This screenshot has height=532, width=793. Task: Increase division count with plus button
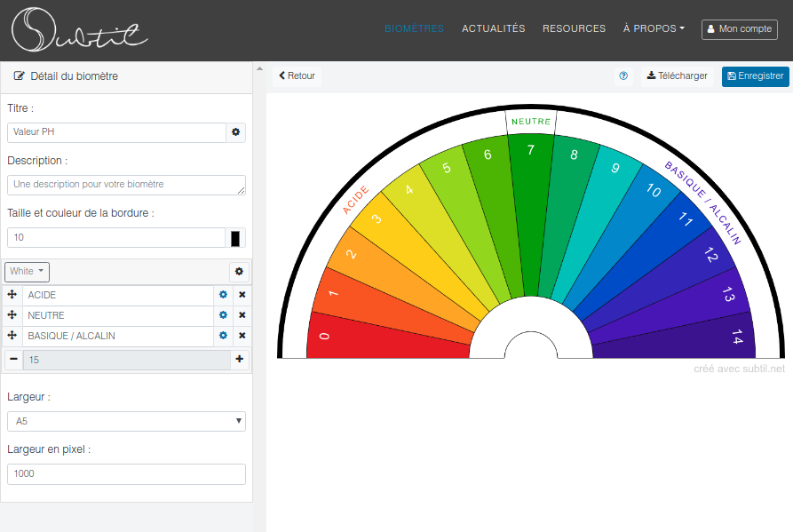239,360
